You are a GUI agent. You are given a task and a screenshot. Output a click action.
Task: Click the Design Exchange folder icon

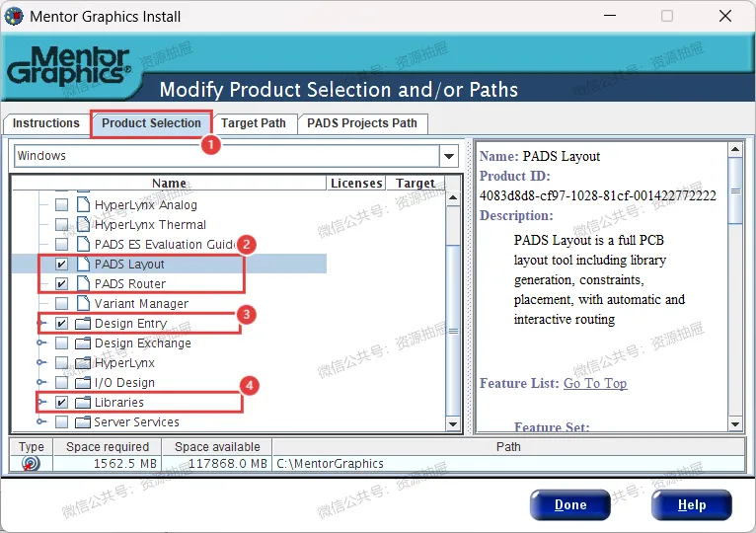tap(83, 343)
